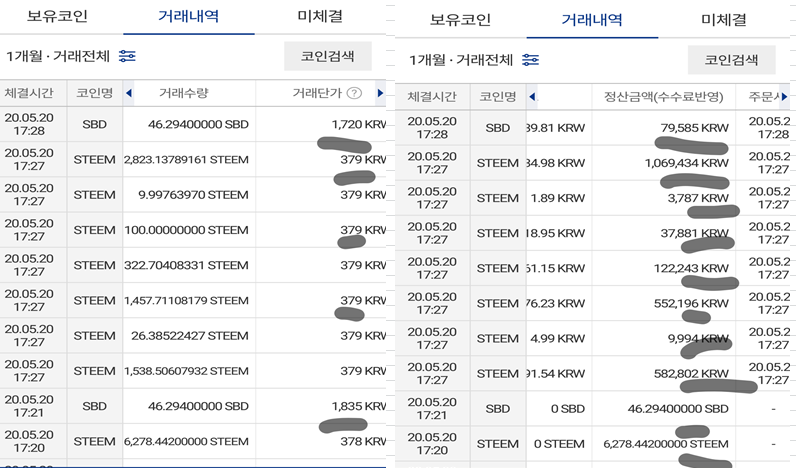This screenshot has height=468, width=796.
Task: Select the 2,823.13789161 STEEM quantity cell
Action: 186,159
